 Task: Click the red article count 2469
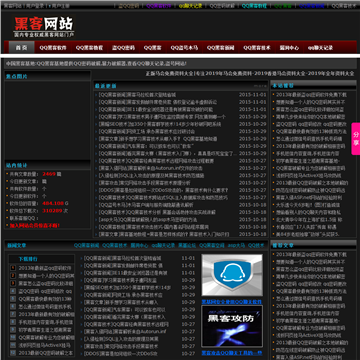[49, 174]
